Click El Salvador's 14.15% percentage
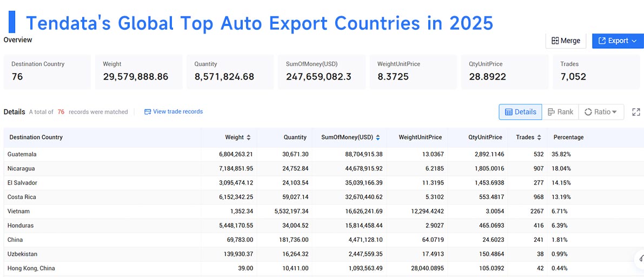Viewport: 644px width, 277px height. tap(562, 182)
